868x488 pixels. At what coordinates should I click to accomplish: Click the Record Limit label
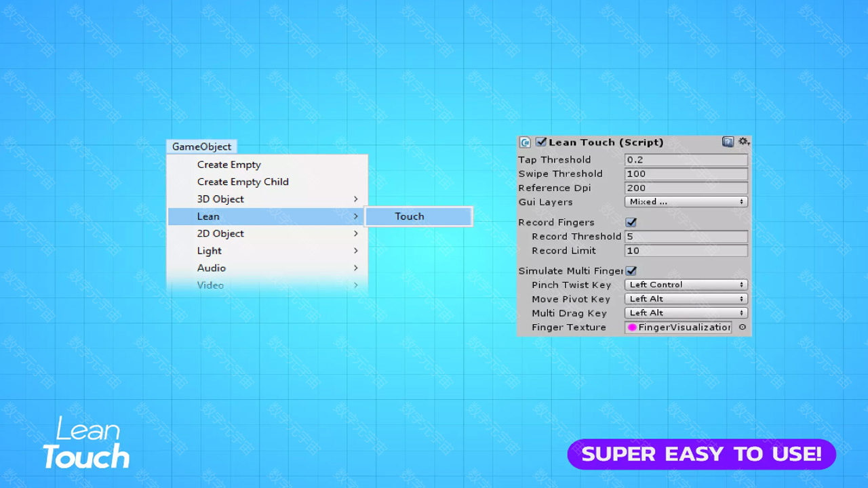[x=564, y=251]
